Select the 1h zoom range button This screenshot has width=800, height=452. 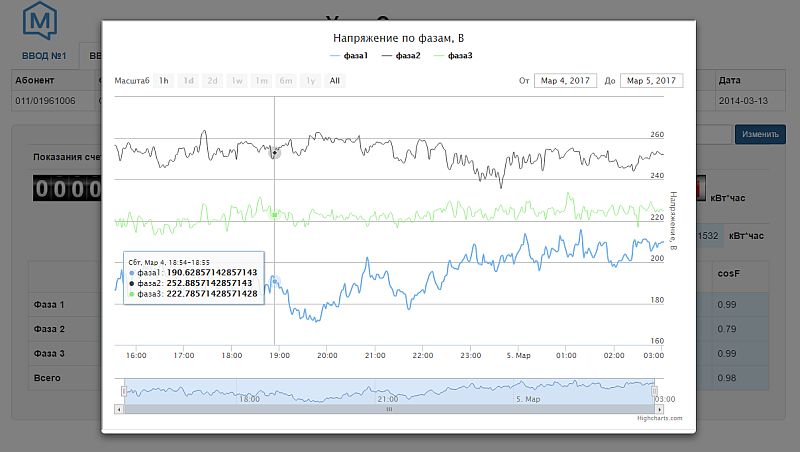[x=164, y=80]
